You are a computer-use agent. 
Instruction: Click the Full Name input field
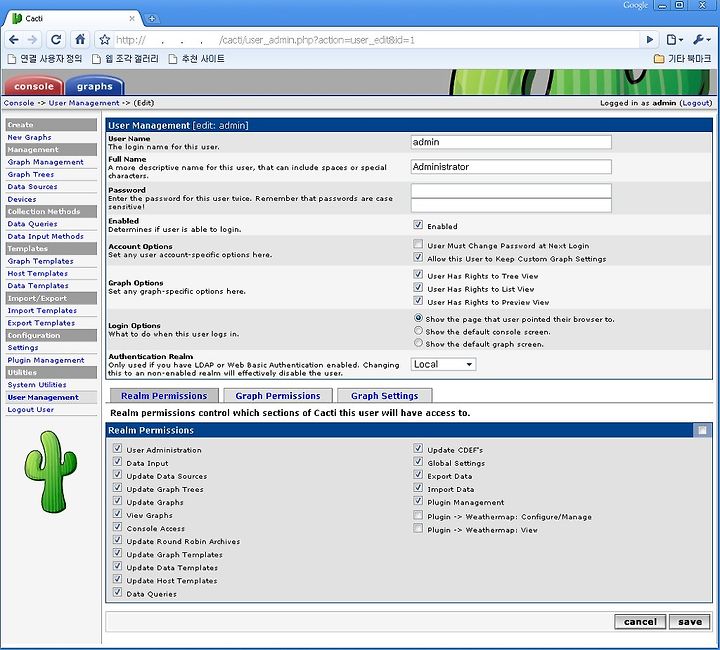coord(511,167)
